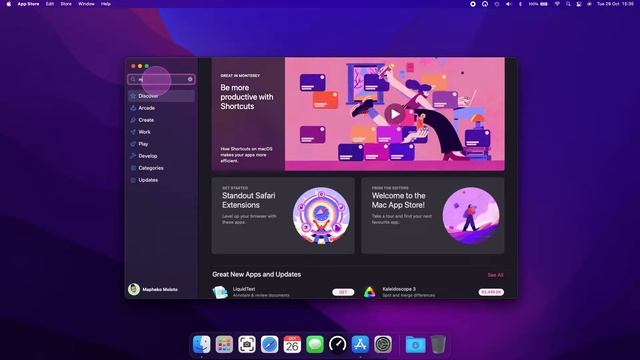Click the Play rocket icon in sidebar
This screenshot has width=640, height=360.
(x=133, y=144)
